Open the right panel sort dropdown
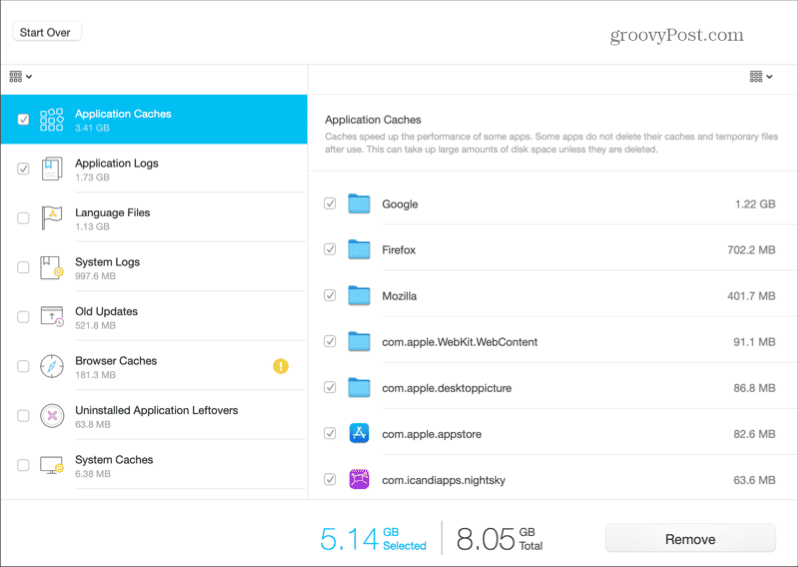 (761, 77)
